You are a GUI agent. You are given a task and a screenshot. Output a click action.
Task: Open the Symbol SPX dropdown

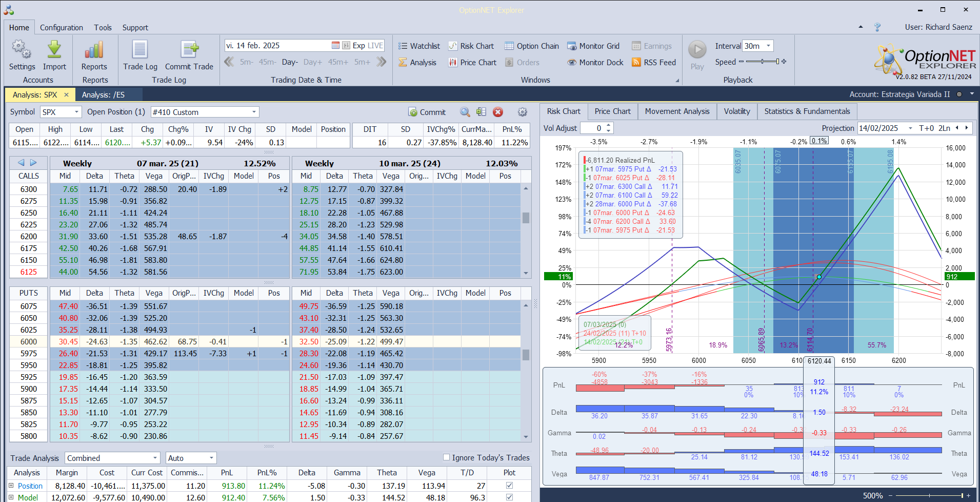click(x=77, y=112)
